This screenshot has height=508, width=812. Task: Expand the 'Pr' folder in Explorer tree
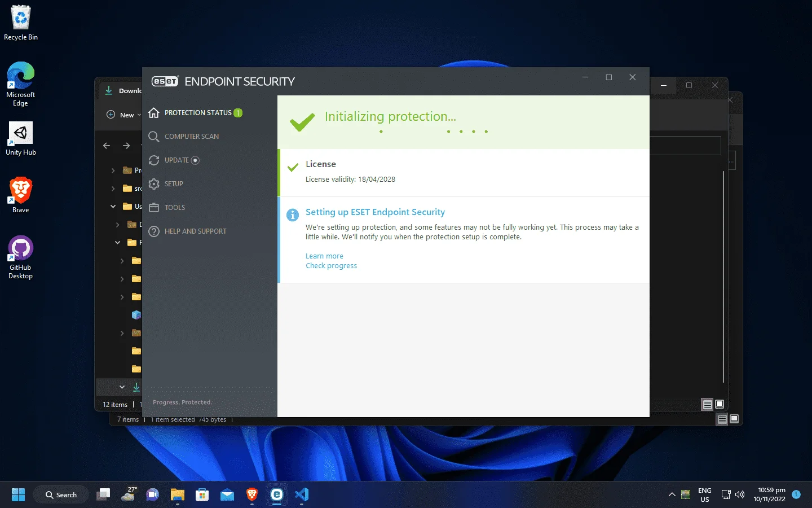point(113,170)
